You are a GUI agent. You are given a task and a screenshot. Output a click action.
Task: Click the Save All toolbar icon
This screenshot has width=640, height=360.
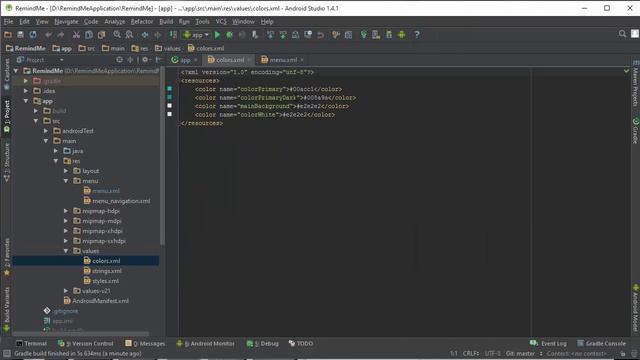pyautogui.click(x=20, y=35)
